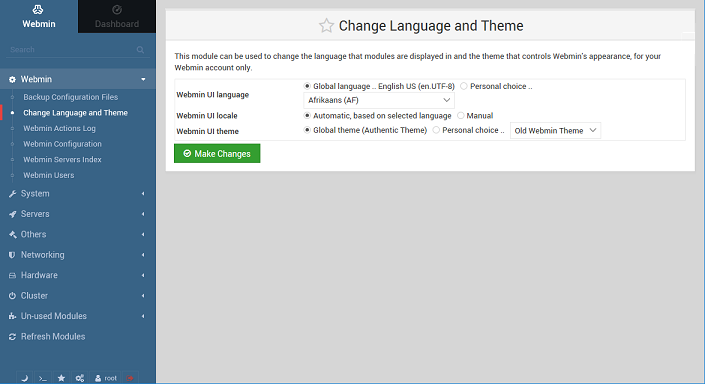Add page to favorites via title star

(326, 26)
